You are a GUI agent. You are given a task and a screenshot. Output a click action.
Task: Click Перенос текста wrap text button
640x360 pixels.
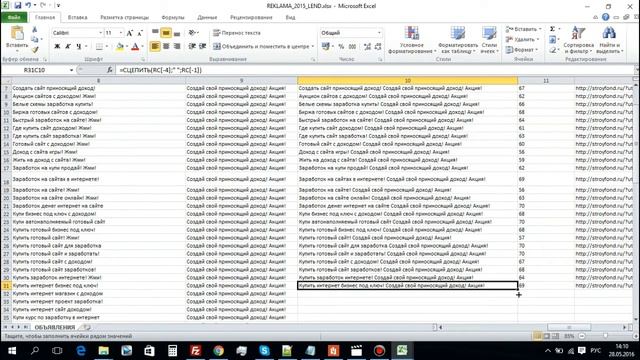coord(237,33)
